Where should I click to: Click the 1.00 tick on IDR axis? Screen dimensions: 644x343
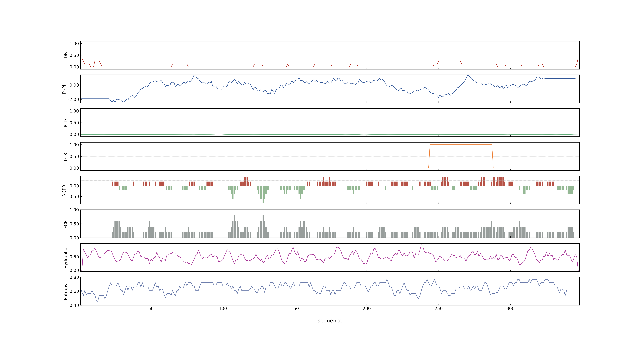[x=74, y=44]
